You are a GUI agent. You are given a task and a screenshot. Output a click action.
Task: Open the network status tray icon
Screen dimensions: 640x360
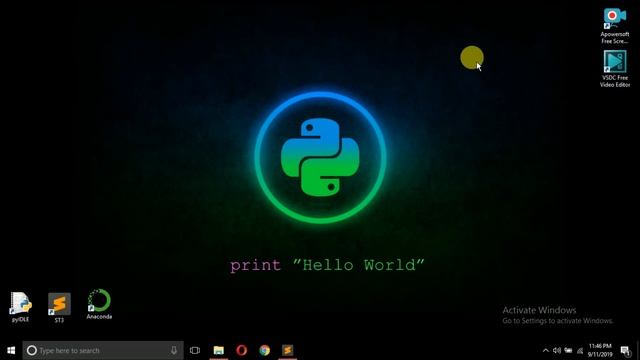point(580,350)
